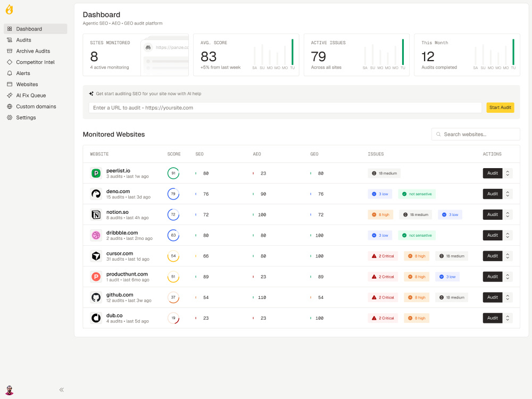Run Audit for notion.so
This screenshot has height=399, width=532.
(492, 215)
